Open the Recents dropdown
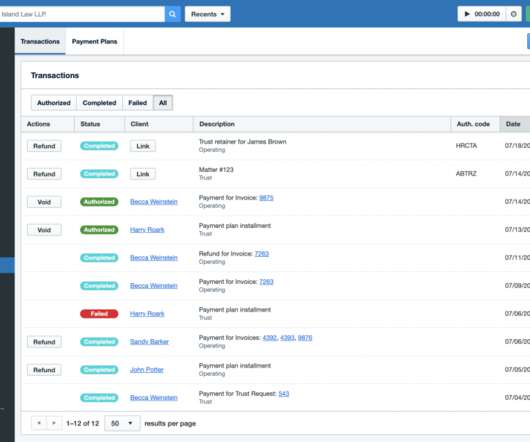Viewport: 530px width, 442px height. coord(208,14)
